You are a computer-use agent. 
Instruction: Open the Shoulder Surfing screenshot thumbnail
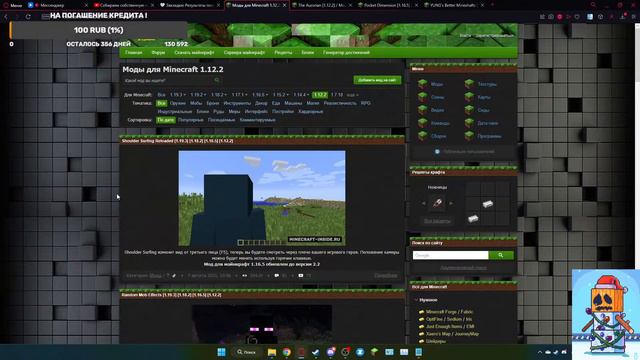(262, 198)
